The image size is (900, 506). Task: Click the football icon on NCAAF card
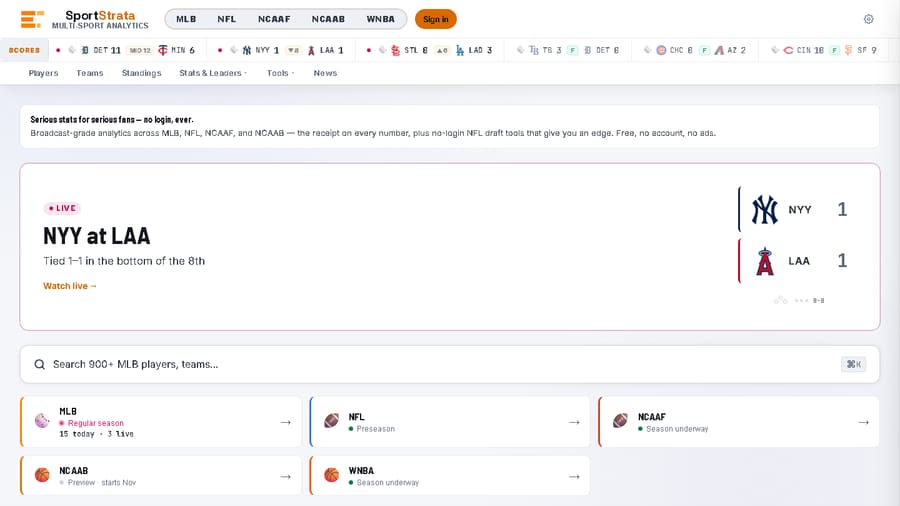[620, 421]
